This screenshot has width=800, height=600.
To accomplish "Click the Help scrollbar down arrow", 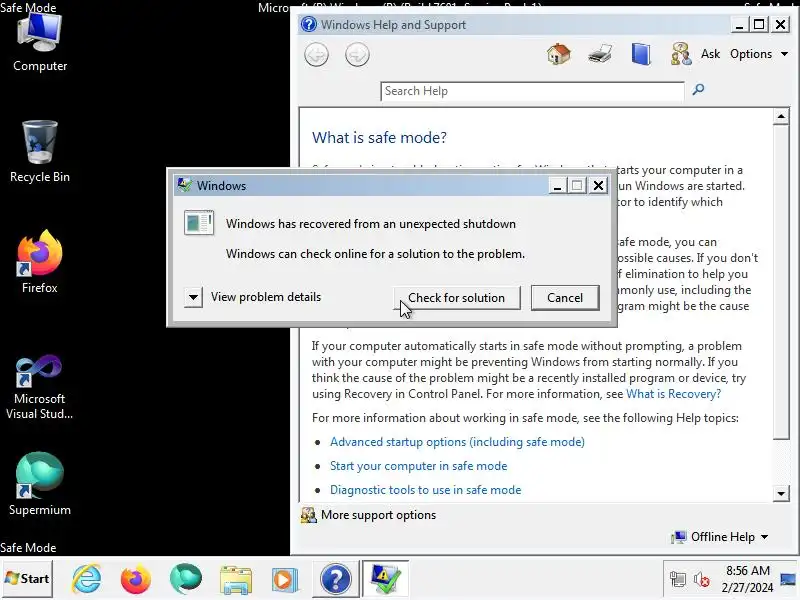I will coord(781,493).
